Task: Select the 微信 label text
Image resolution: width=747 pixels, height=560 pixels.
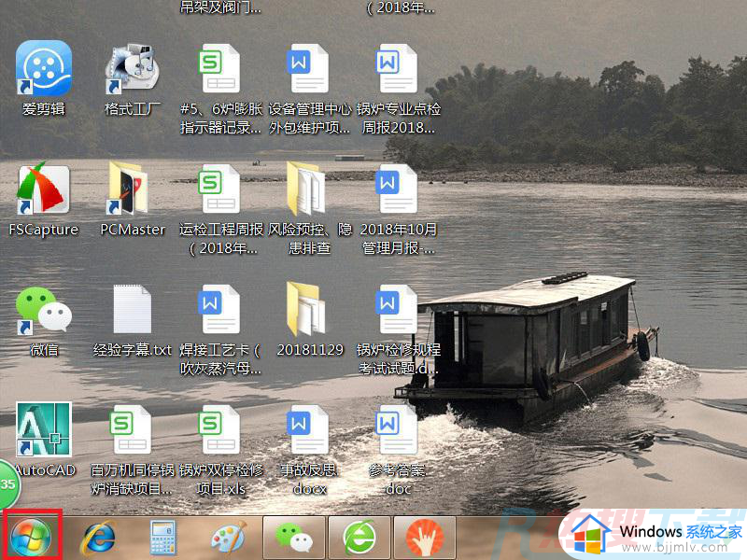Action: pos(44,350)
